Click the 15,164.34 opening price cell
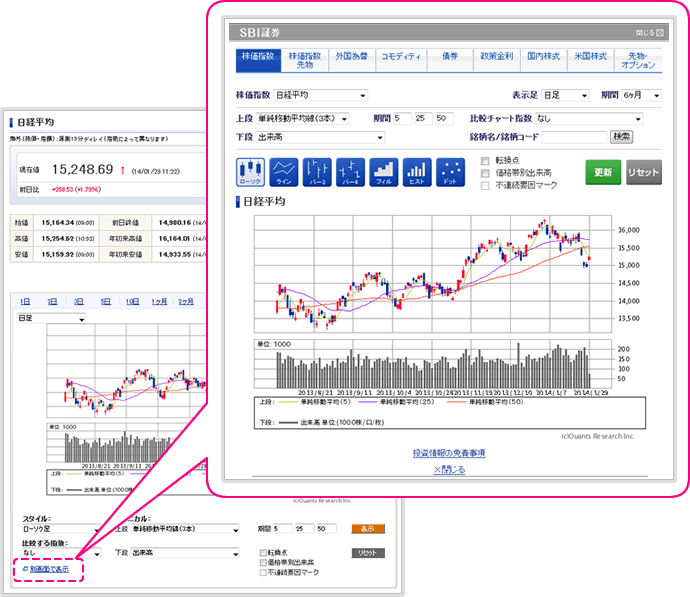The height and width of the screenshot is (597, 690). [x=68, y=223]
